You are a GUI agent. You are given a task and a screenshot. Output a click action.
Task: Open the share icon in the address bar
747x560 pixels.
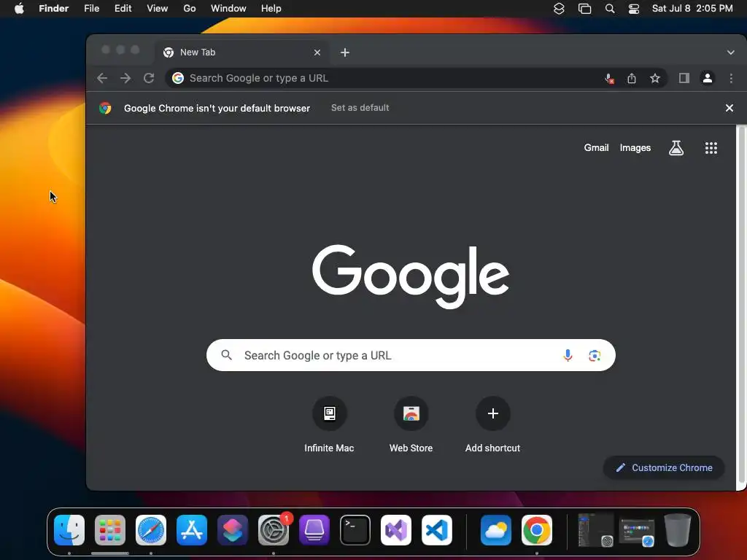click(x=632, y=78)
